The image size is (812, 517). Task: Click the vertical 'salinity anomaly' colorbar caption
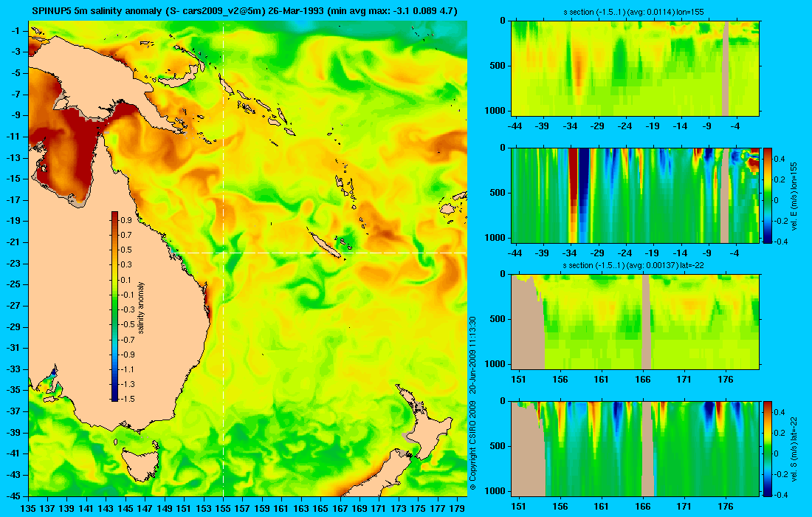pyautogui.click(x=142, y=307)
